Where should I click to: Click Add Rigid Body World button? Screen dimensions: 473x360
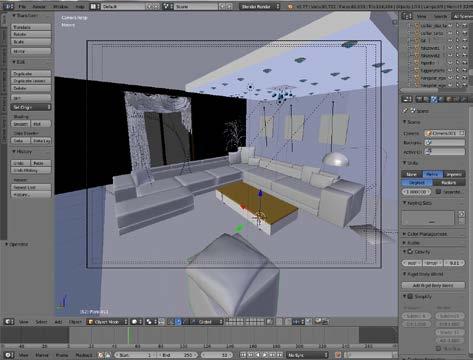click(x=433, y=285)
